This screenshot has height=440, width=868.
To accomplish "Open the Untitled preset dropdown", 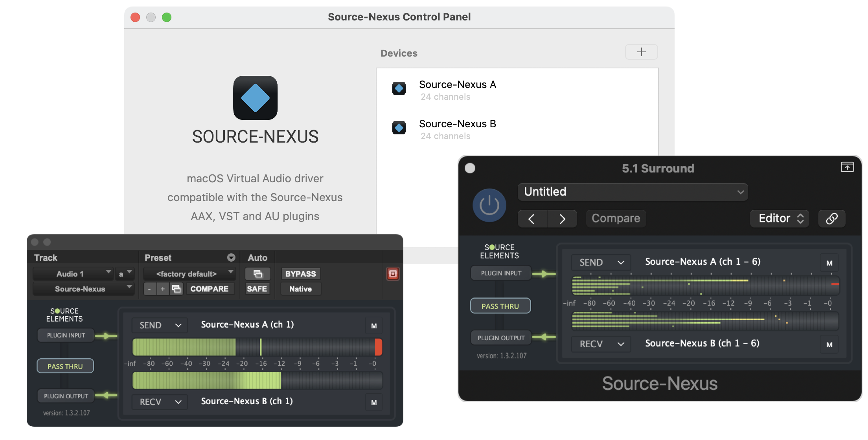I will point(633,192).
